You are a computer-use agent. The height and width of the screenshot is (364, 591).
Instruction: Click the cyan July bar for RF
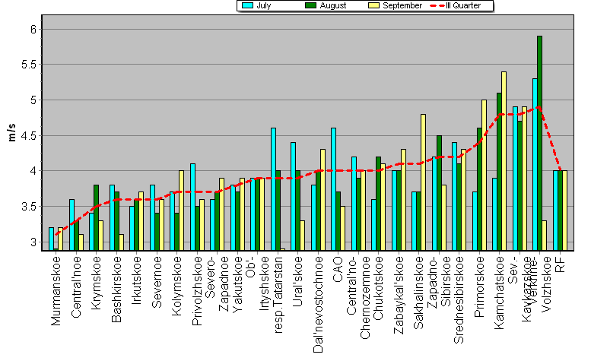click(x=555, y=210)
